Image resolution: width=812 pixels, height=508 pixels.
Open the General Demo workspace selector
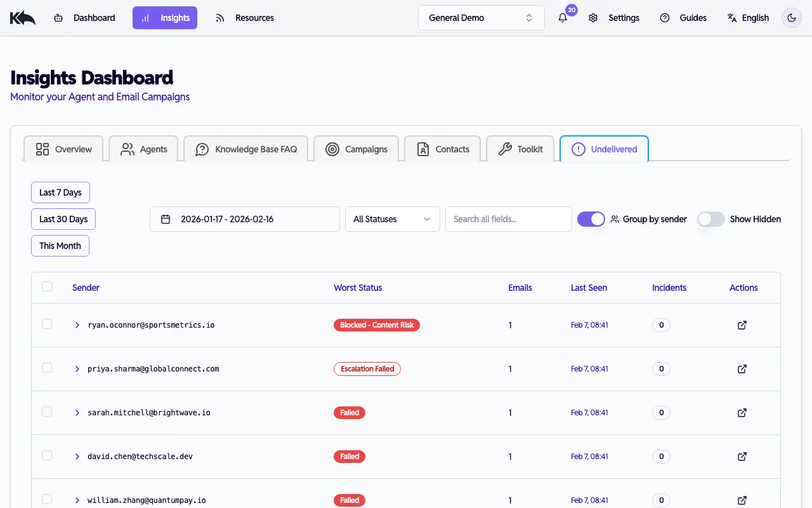[x=481, y=18]
